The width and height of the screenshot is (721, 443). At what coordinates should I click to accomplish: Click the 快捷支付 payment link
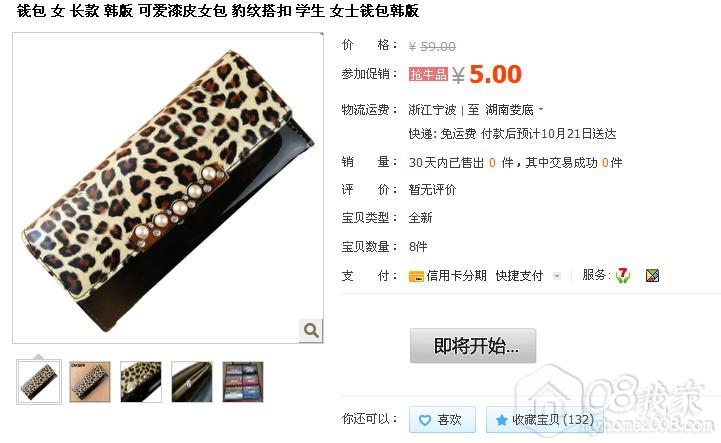tap(519, 276)
